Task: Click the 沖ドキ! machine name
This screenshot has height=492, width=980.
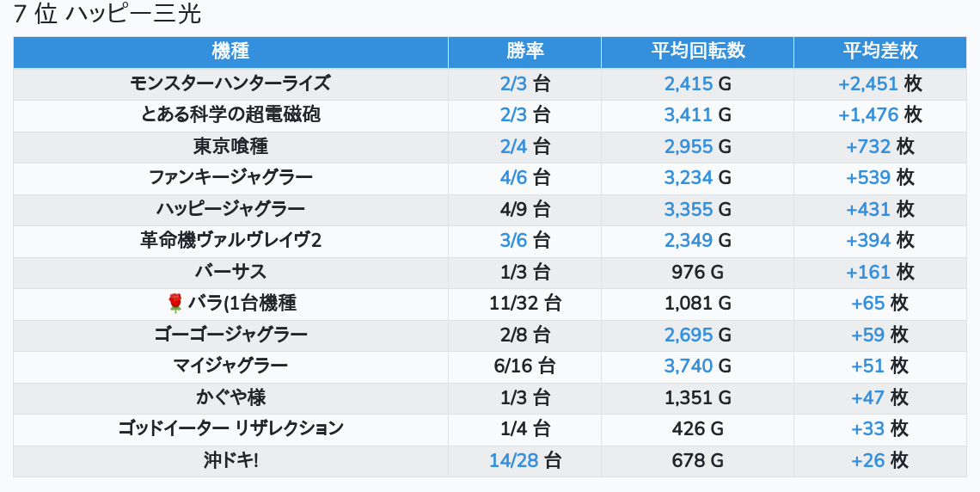Action: [230, 460]
